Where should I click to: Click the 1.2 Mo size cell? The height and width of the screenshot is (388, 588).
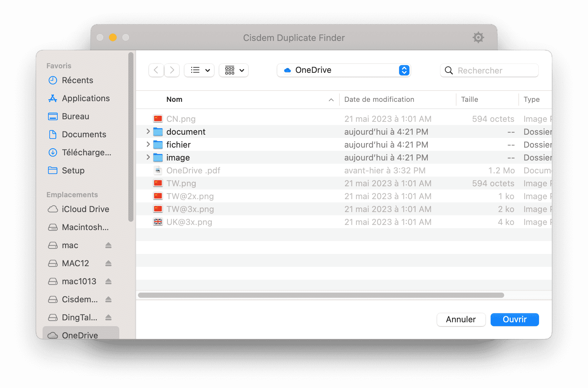[501, 170]
